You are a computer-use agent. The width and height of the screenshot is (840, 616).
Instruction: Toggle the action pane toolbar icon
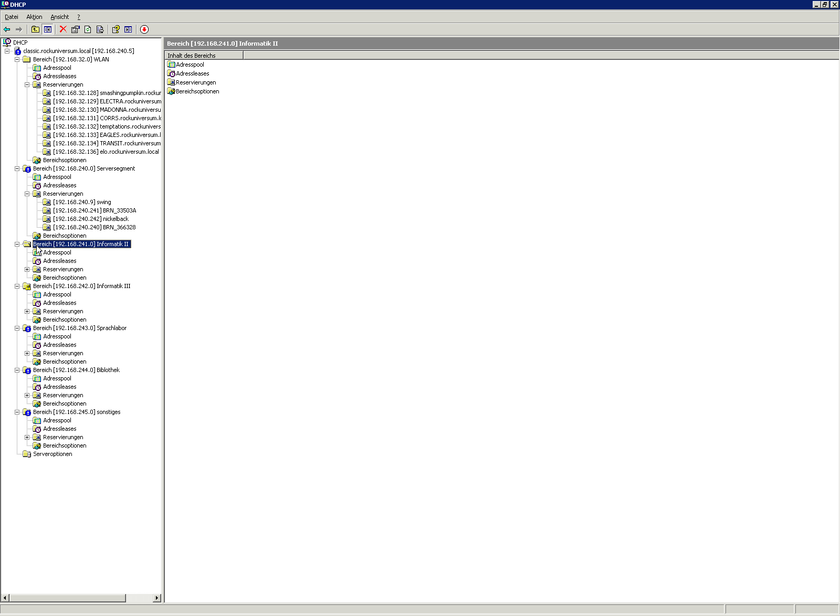(x=128, y=29)
